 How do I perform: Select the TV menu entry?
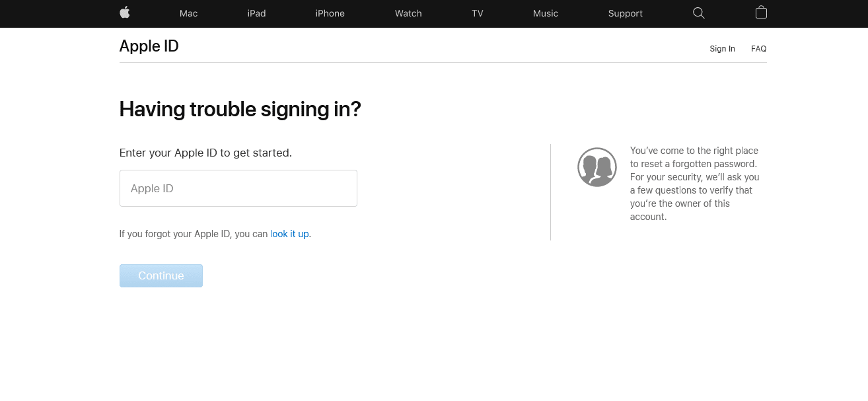tap(477, 13)
